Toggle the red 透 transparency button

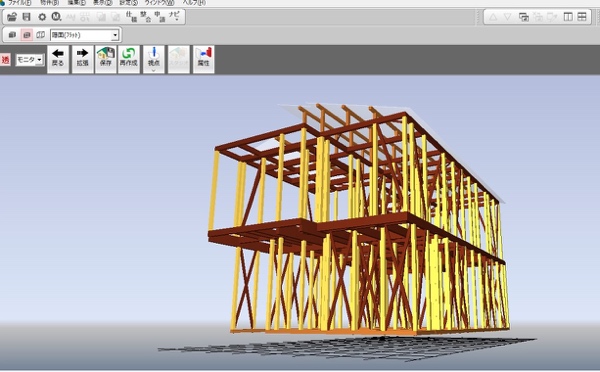click(x=5, y=60)
